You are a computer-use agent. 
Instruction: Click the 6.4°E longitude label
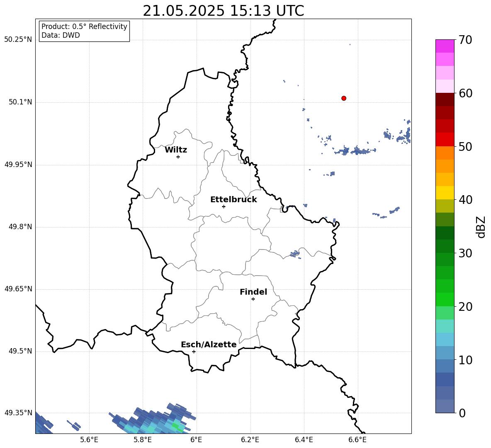click(x=304, y=440)
